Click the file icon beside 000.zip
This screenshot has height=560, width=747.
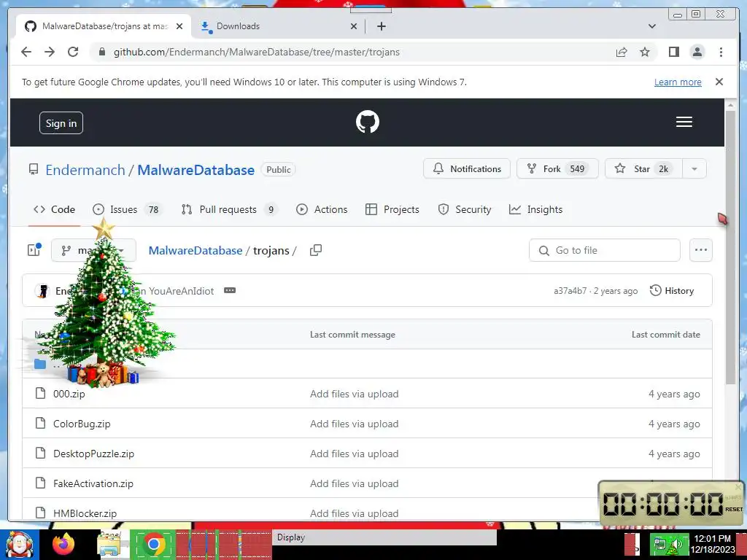pos(41,393)
